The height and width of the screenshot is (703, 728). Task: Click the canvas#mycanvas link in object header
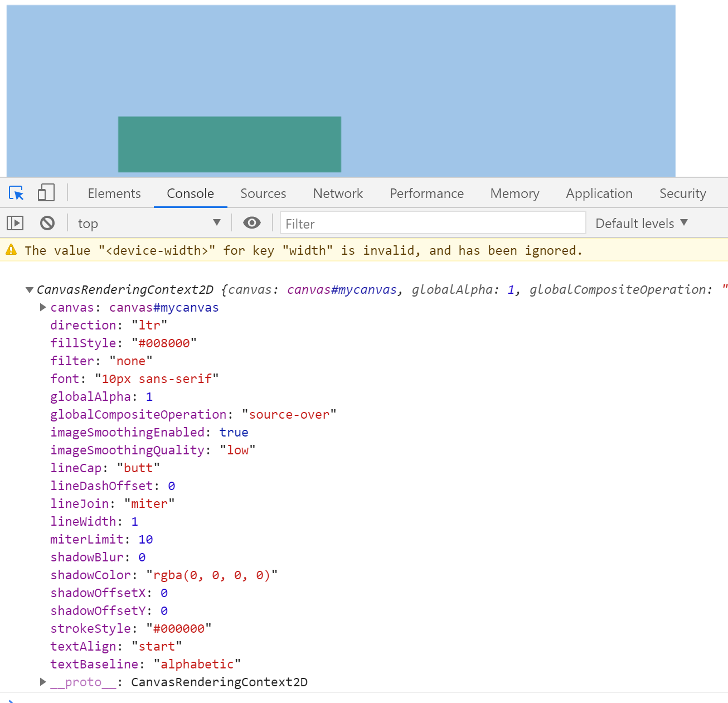tap(342, 289)
